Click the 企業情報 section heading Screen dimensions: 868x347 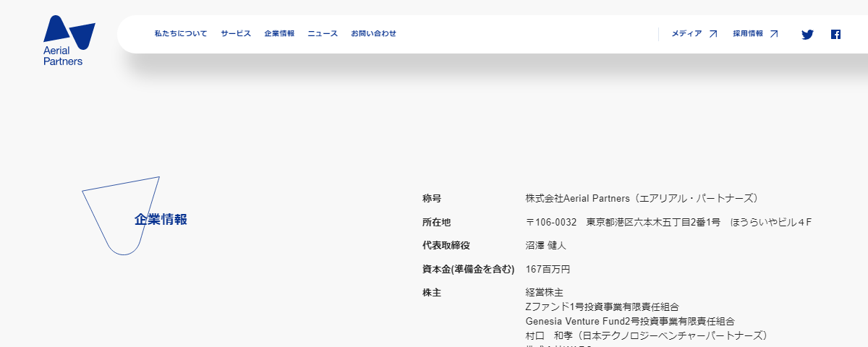point(161,220)
